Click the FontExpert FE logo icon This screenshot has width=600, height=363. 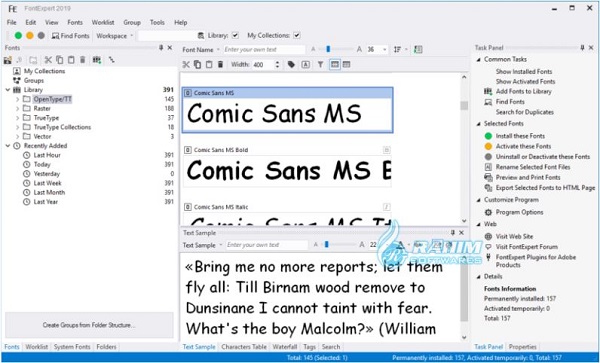pos(13,9)
